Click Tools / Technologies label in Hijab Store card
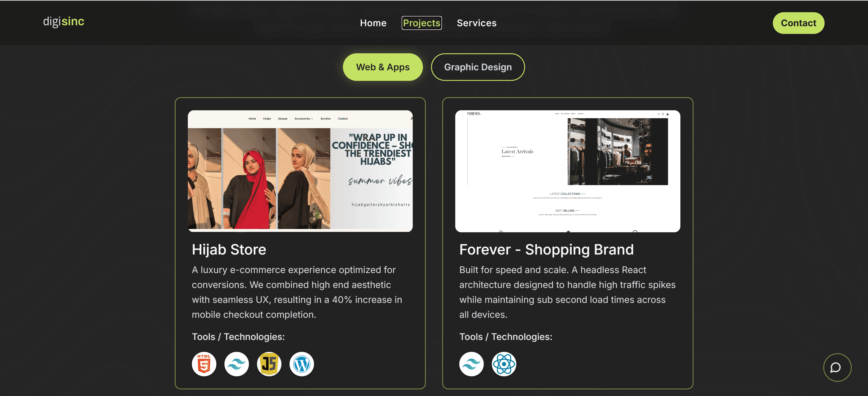 (x=238, y=337)
